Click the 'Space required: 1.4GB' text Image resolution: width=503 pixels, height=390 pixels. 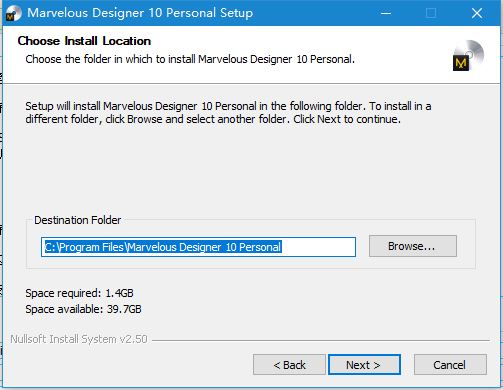[79, 293]
